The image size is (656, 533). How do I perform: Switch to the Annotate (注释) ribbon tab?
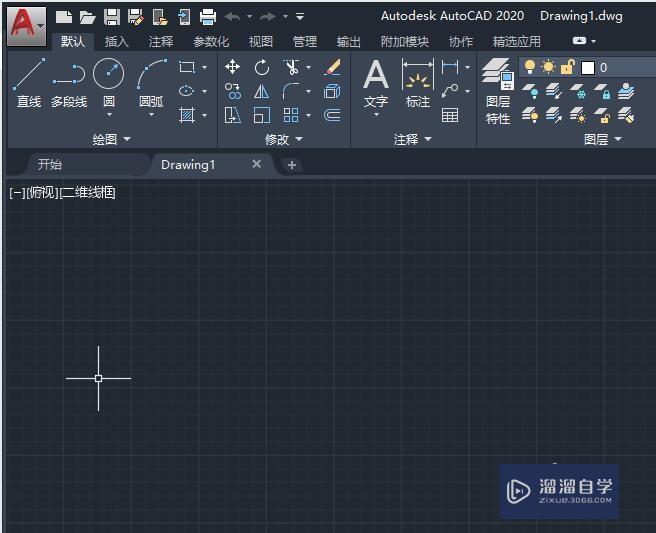point(161,41)
